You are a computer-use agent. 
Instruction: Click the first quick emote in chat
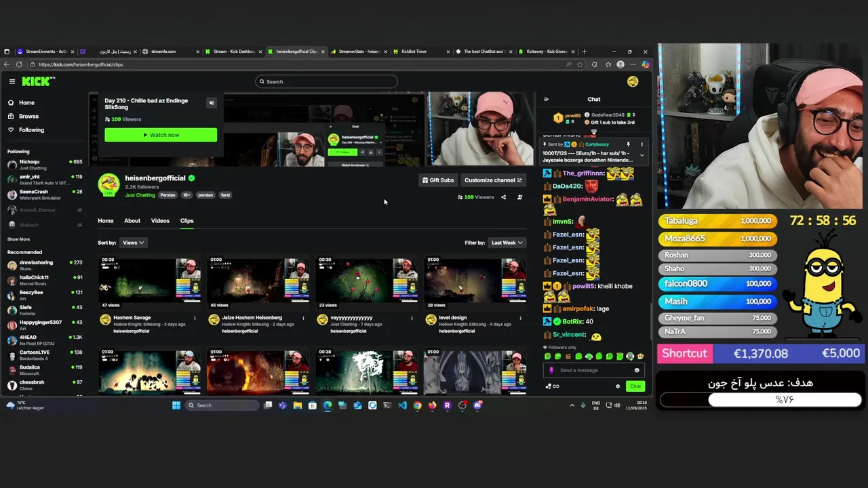coord(548,356)
